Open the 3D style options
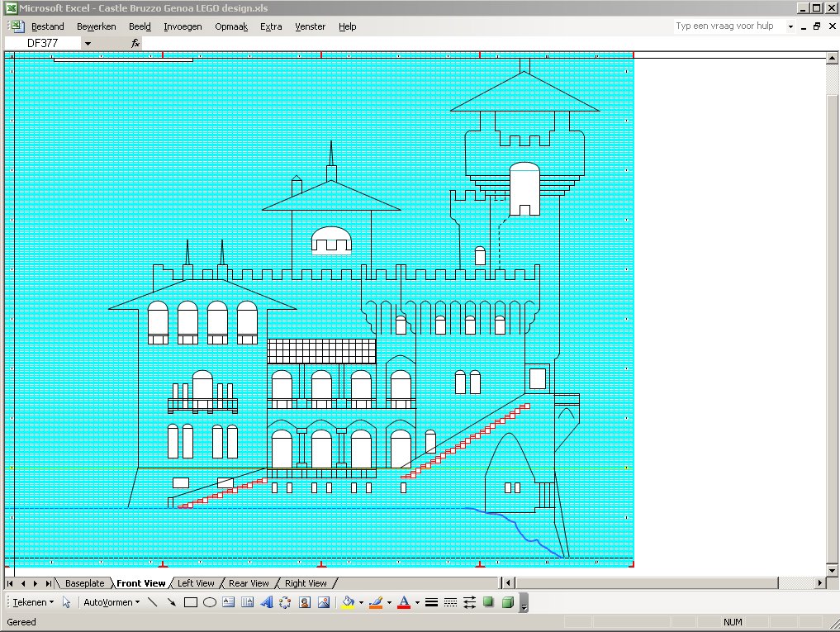This screenshot has height=632, width=840. 508,602
